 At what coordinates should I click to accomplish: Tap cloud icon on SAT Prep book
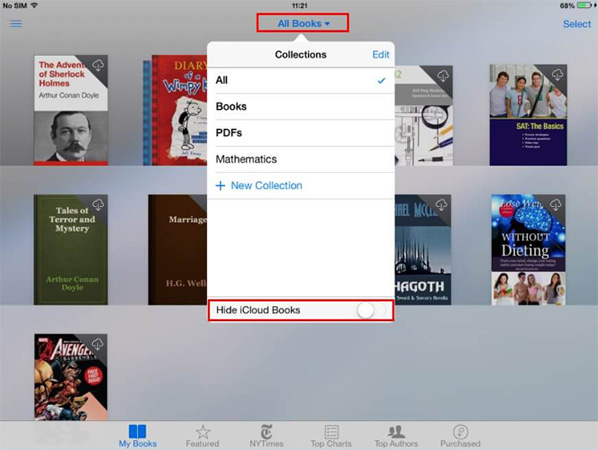pos(443,76)
